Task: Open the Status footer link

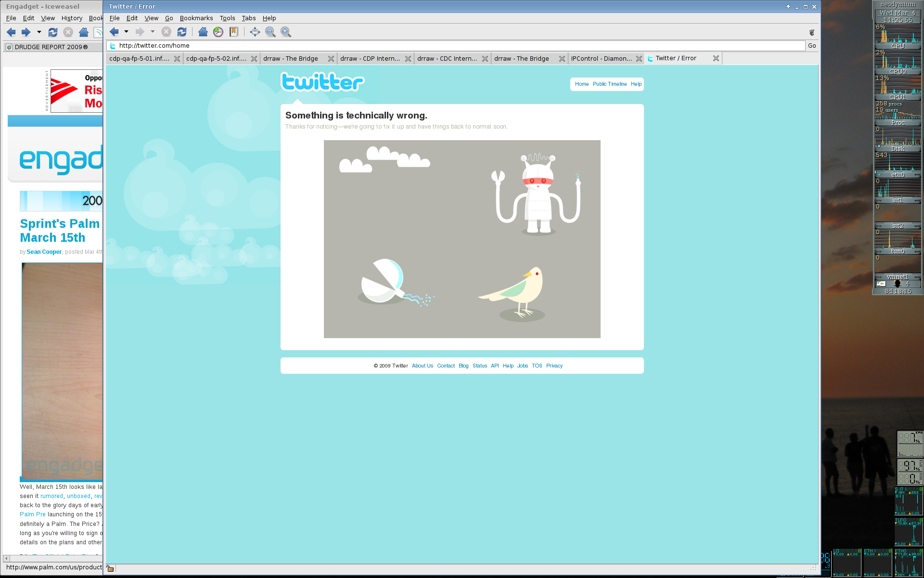Action: pos(480,366)
